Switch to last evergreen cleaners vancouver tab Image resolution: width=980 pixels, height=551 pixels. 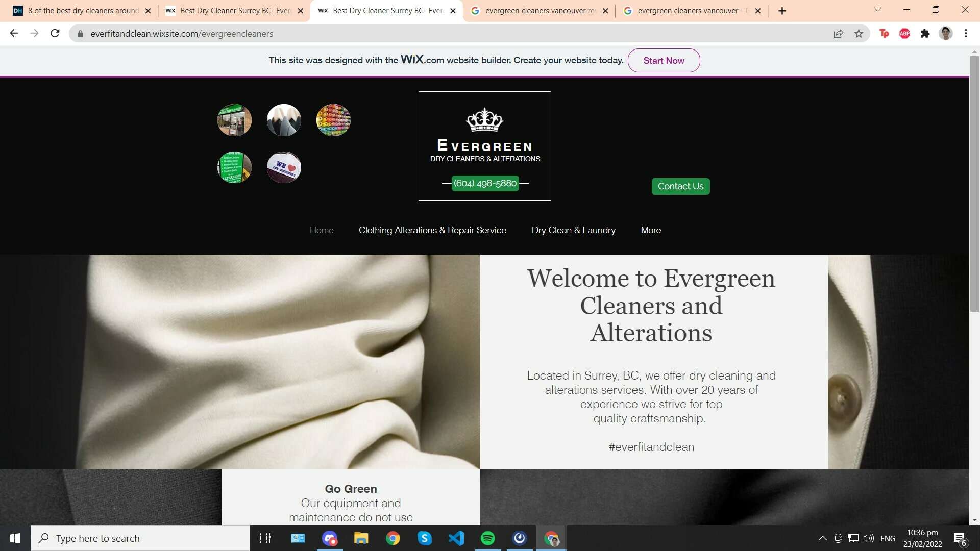(x=692, y=11)
